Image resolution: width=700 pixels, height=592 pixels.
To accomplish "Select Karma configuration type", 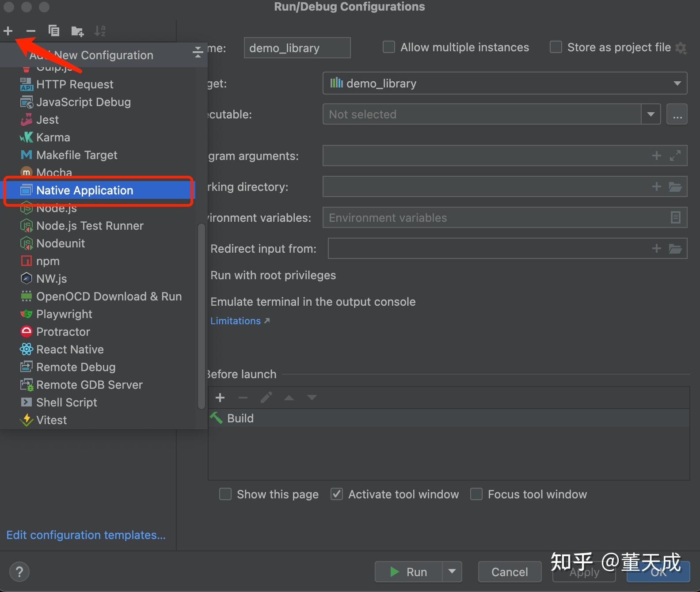I will pos(98,137).
